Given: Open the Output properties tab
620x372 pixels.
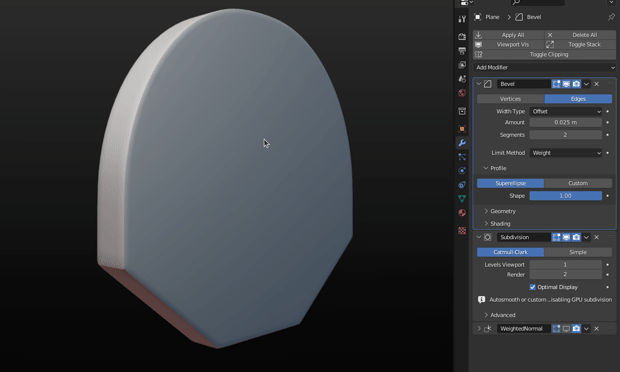Looking at the screenshot, I should pos(462,51).
